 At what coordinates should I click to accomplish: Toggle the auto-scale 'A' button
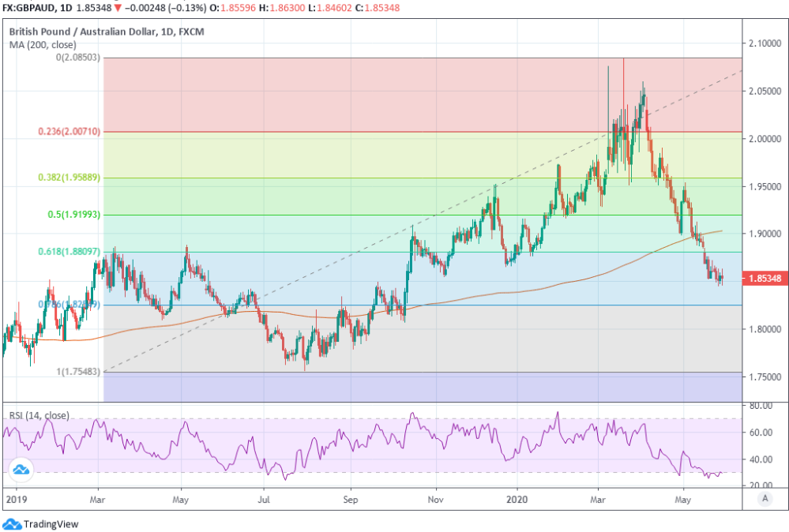pos(765,498)
